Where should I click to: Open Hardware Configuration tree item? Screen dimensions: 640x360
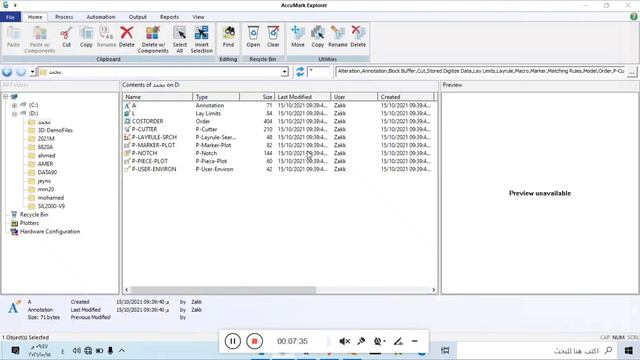click(50, 232)
